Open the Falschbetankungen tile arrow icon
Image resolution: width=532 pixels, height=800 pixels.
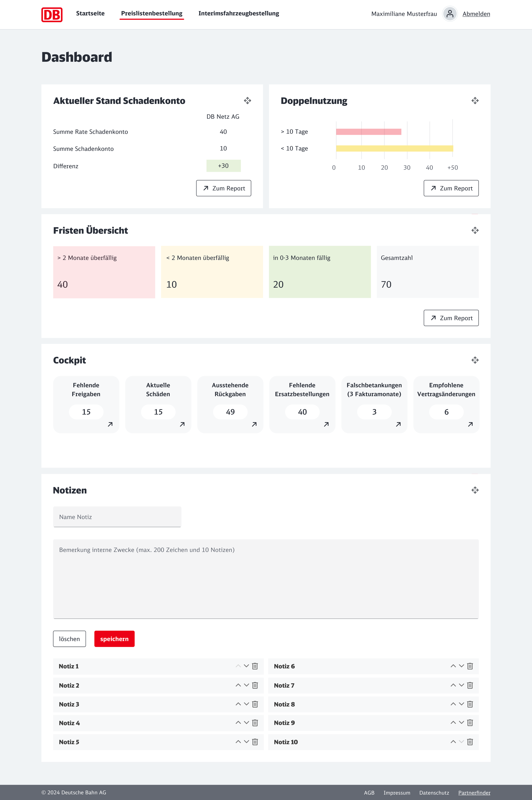(x=398, y=424)
